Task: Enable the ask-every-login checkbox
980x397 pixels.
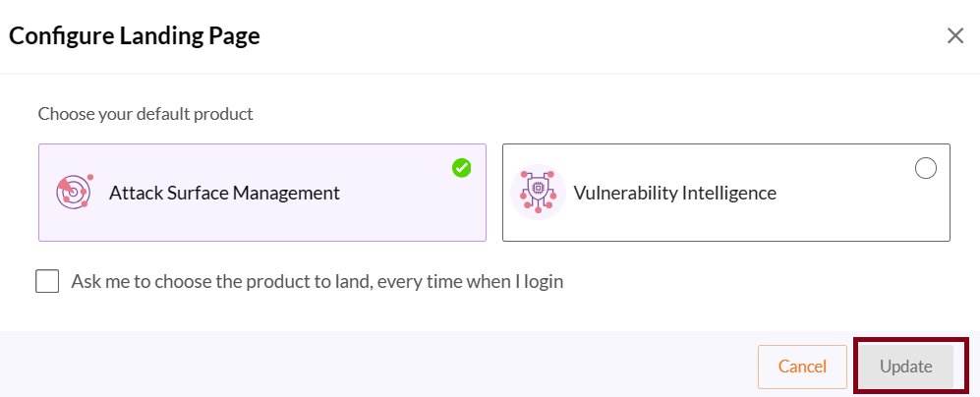Action: coord(47,282)
